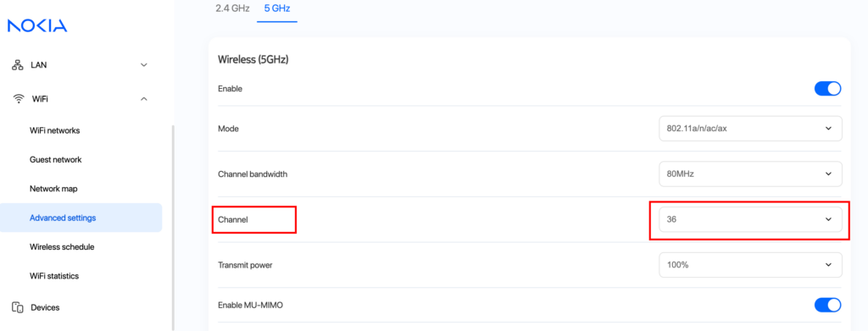Turn off the Enable MU-MIMO switch

(x=827, y=305)
